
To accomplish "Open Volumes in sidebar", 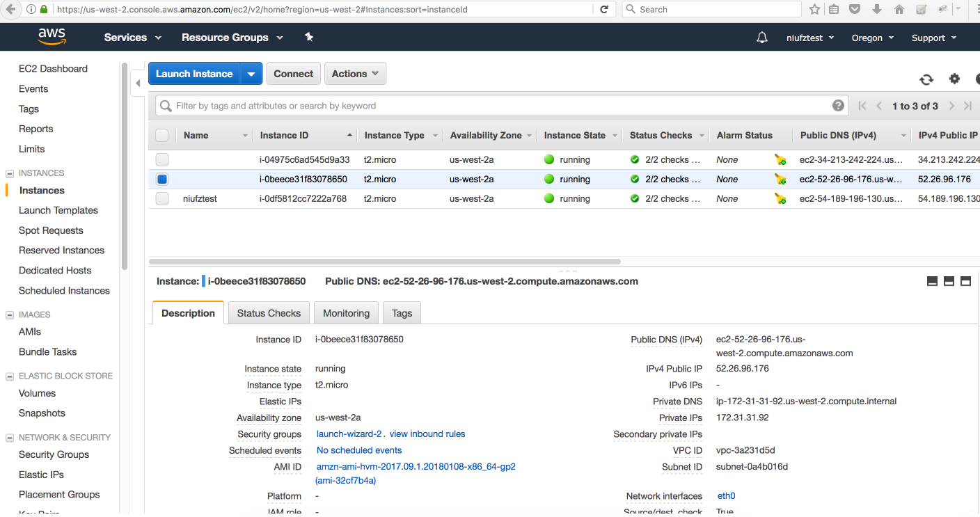I will [x=37, y=393].
